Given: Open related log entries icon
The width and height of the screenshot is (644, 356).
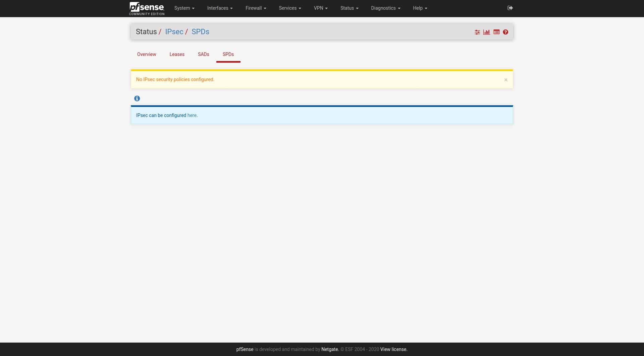Looking at the screenshot, I should click(496, 32).
